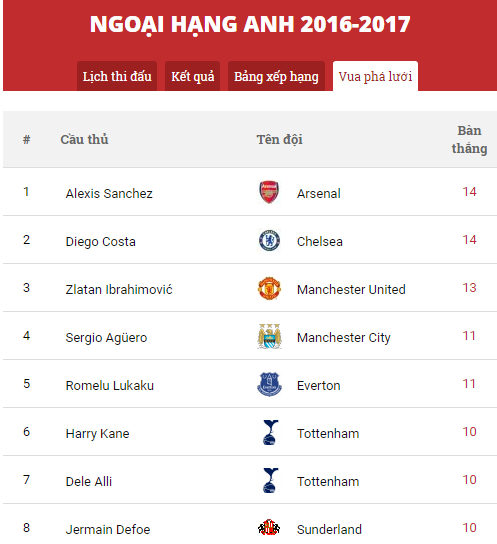
Task: Click player name Alexis Sanchez
Action: pyautogui.click(x=109, y=194)
